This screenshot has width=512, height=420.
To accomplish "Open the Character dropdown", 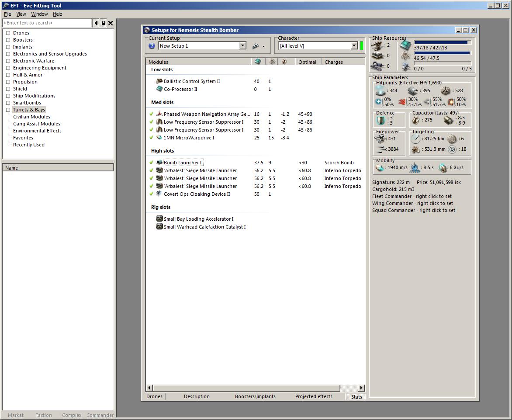I will click(354, 46).
